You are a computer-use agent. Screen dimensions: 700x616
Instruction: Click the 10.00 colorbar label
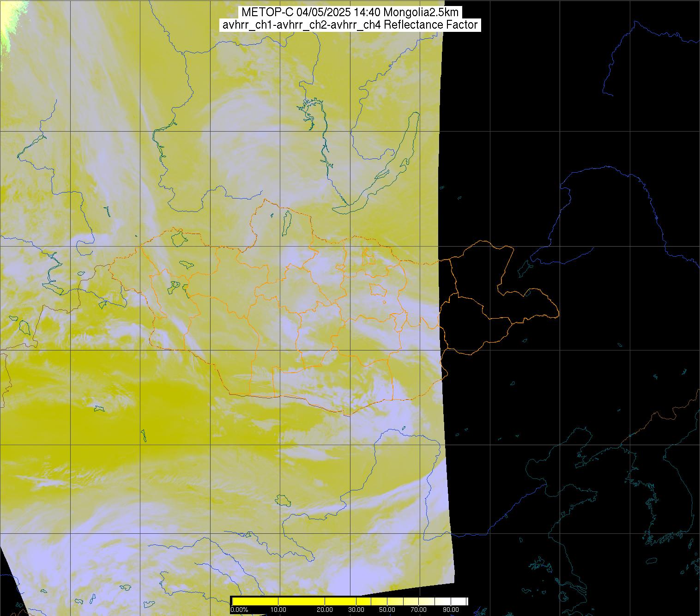[278, 610]
